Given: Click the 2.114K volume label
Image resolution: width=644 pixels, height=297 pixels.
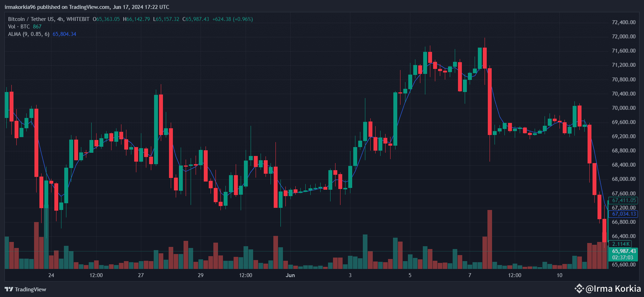Looking at the screenshot, I should point(621,244).
